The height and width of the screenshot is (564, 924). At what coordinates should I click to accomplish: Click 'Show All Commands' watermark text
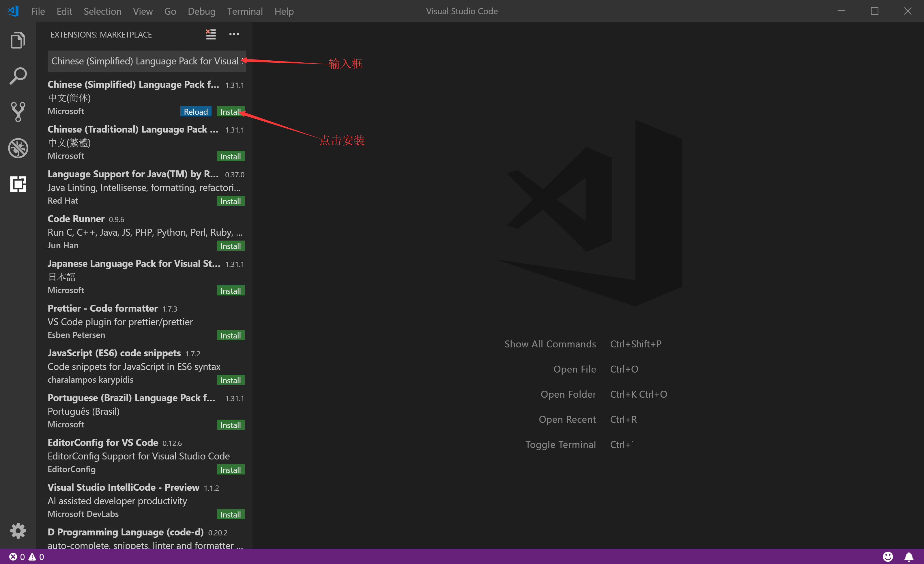tap(550, 344)
